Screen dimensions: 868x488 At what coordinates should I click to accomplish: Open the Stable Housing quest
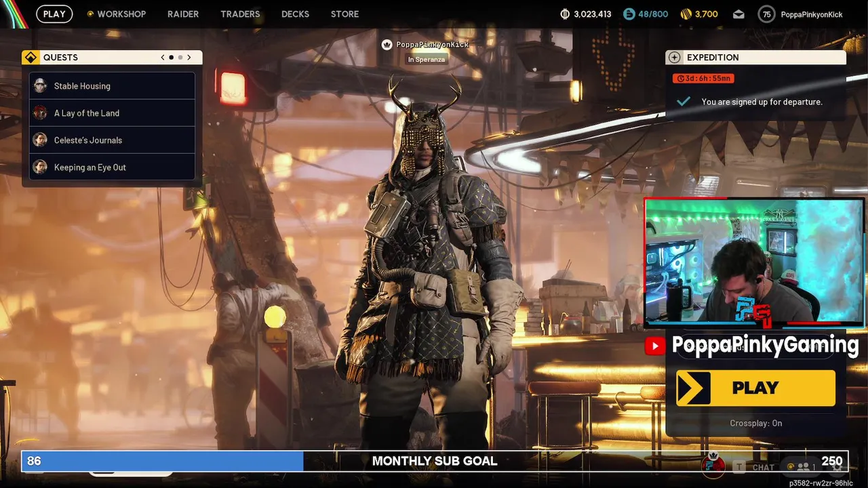click(x=112, y=86)
